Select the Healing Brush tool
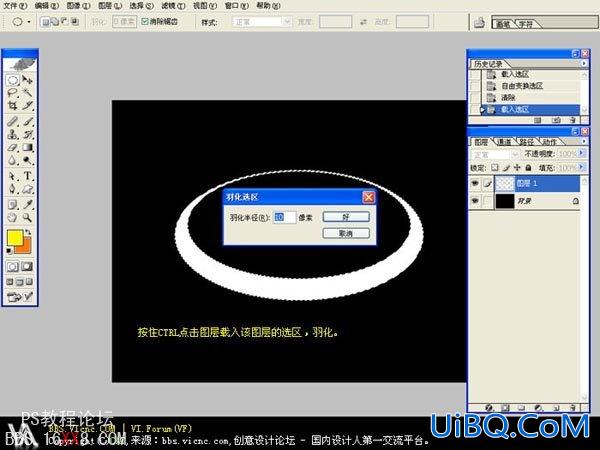 pos(12,122)
